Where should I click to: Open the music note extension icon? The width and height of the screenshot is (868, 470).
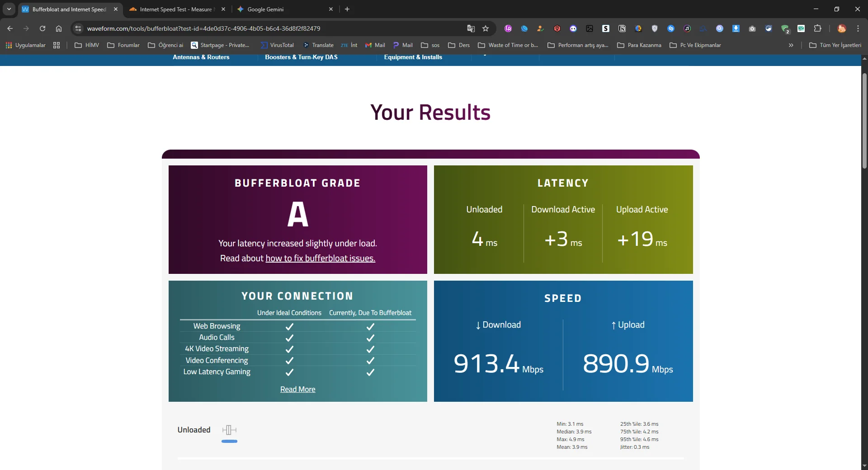tap(687, 28)
